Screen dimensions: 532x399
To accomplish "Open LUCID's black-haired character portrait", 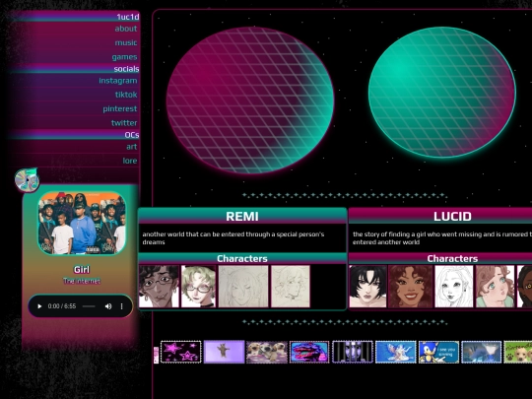I will point(368,287).
